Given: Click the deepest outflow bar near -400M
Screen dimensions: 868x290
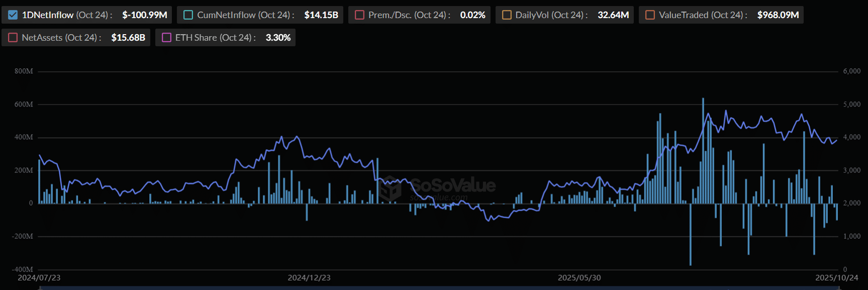Looking at the screenshot, I should click(x=691, y=234).
